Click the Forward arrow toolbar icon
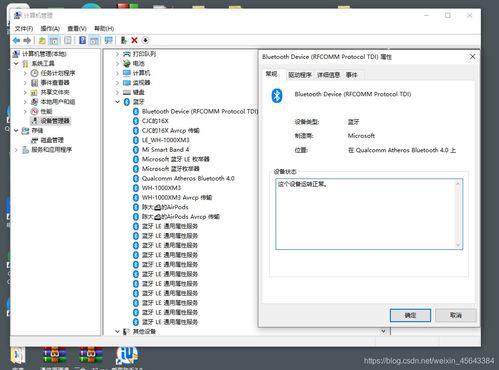This screenshot has height=370, width=499. coord(27,40)
